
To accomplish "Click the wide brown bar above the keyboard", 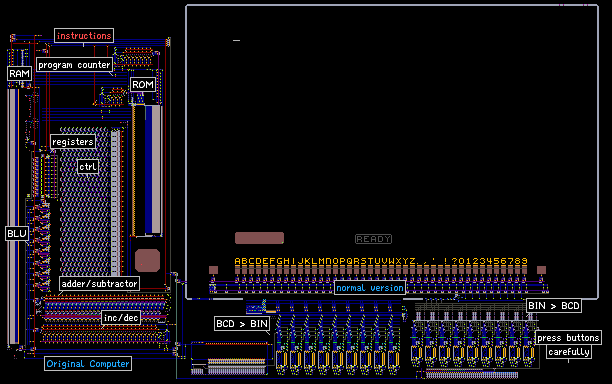I will [259, 238].
